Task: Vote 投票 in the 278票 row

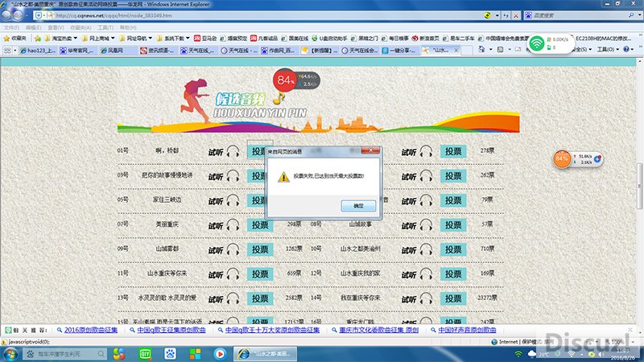Action: (453, 151)
